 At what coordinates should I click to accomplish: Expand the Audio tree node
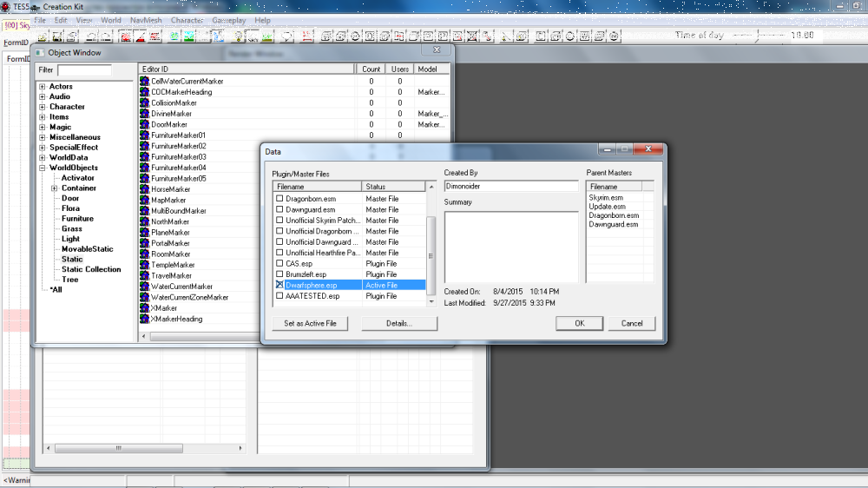coord(42,96)
